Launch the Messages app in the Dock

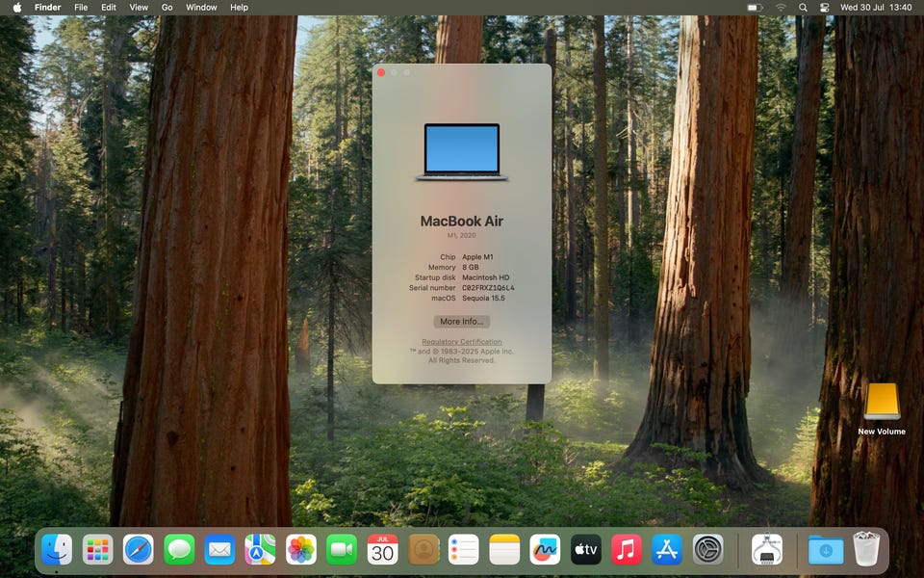[179, 549]
